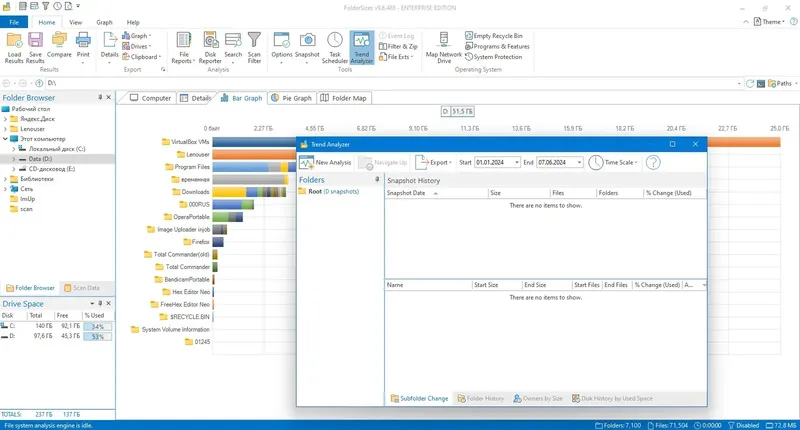Screen dimensions: 800x430
Task: Click Empty Recycle Bin
Action: 494,36
